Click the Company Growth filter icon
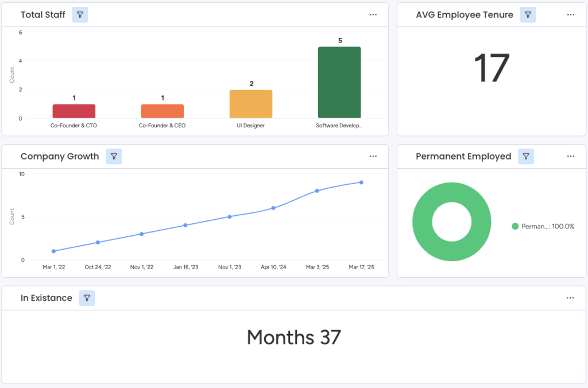Viewport: 588px width, 388px height. coord(114,156)
